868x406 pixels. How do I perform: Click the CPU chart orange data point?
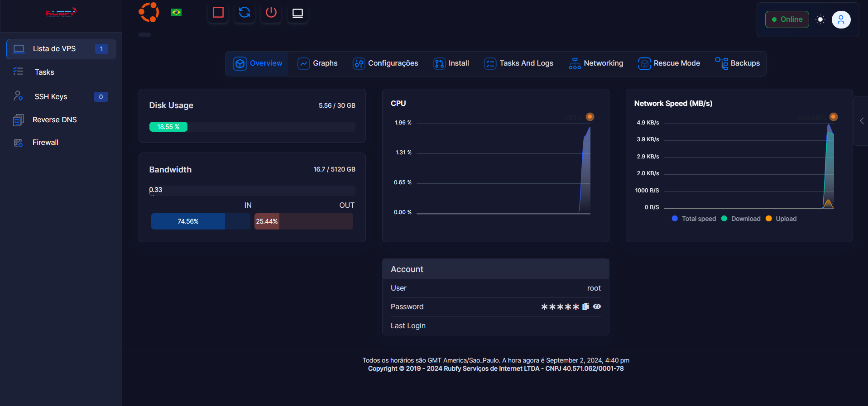[590, 117]
